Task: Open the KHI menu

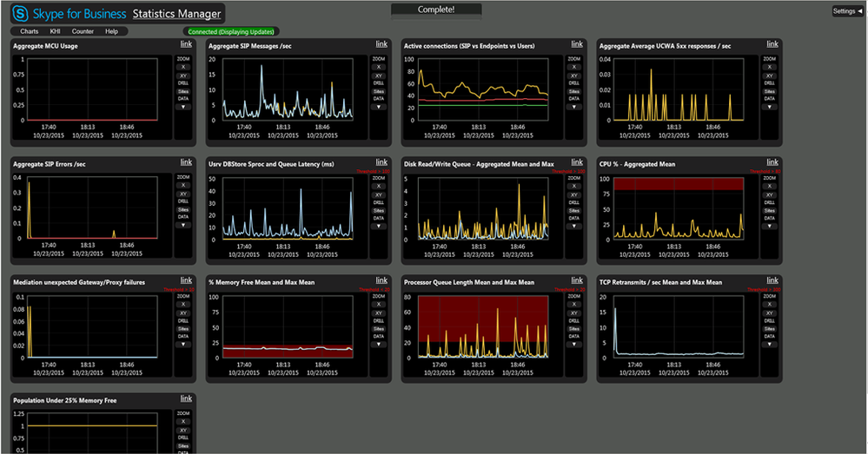Action: click(x=55, y=31)
